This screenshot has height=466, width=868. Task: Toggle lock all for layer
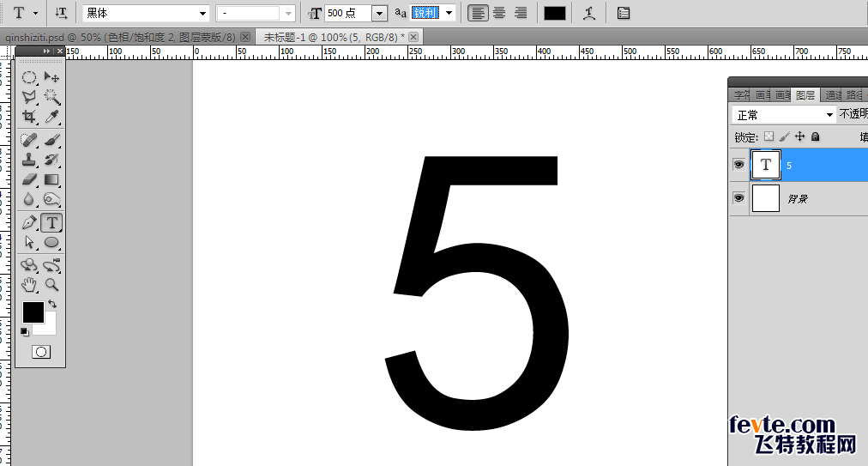pyautogui.click(x=815, y=136)
